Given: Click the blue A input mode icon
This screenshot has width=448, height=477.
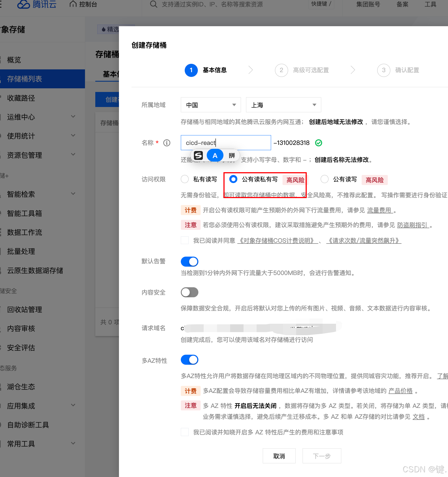Looking at the screenshot, I should (x=215, y=155).
